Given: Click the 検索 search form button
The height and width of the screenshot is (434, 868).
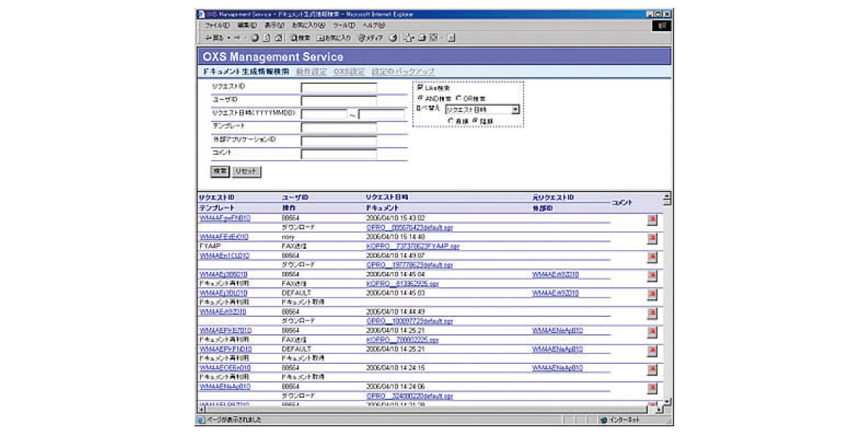Looking at the screenshot, I should tap(219, 171).
